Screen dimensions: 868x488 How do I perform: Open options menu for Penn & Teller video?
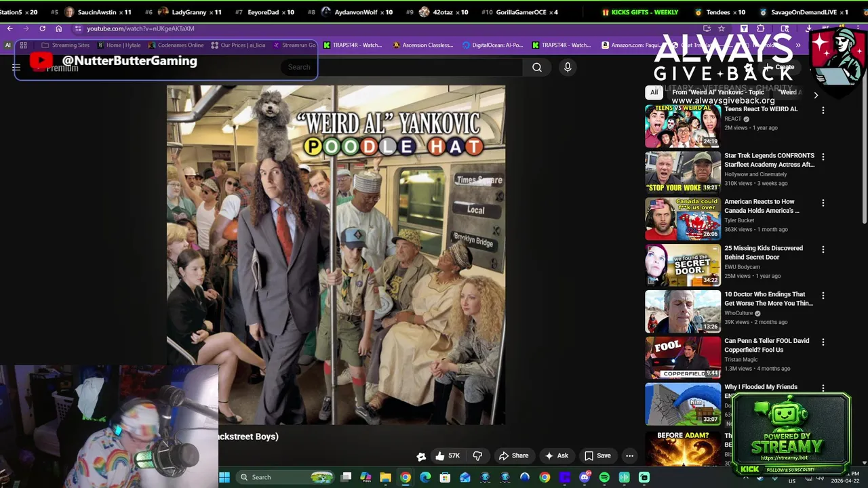point(823,342)
